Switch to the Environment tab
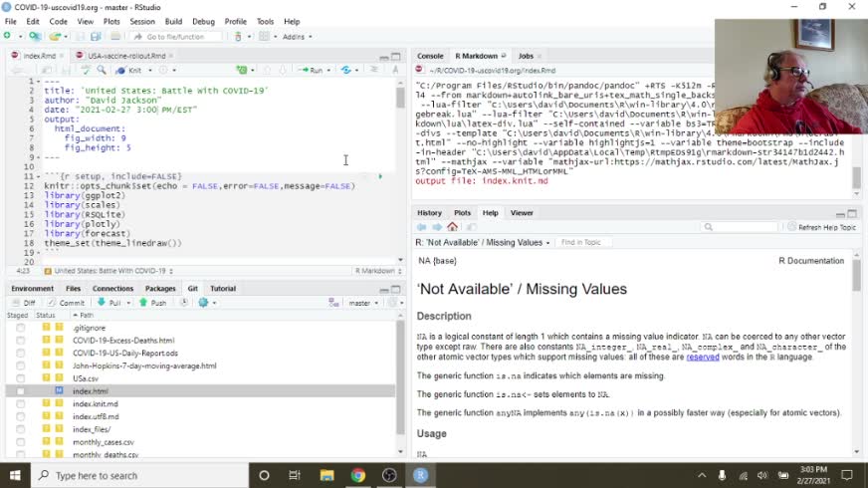This screenshot has height=488, width=868. 32,289
